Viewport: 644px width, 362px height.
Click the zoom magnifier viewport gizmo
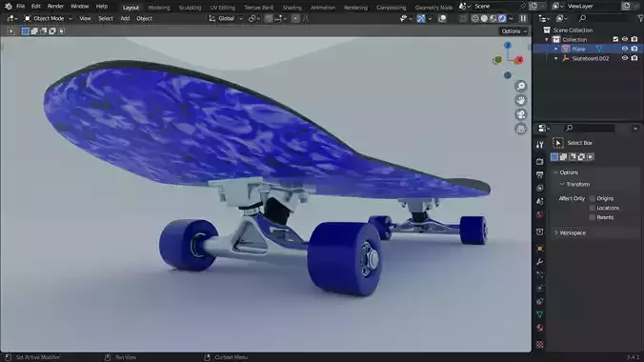coord(521,86)
